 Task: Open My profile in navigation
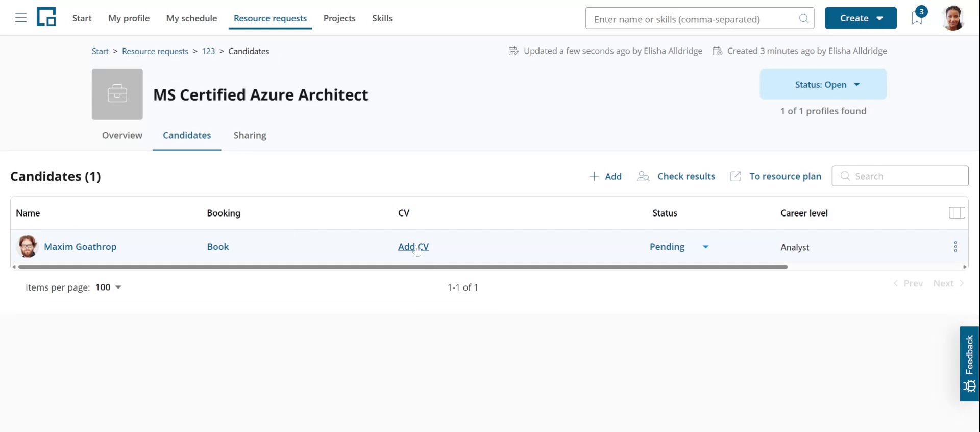point(129,18)
